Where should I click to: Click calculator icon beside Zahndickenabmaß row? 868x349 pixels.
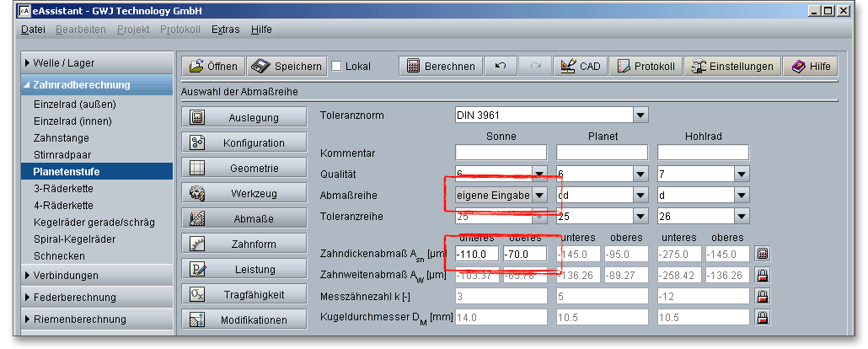(x=762, y=254)
